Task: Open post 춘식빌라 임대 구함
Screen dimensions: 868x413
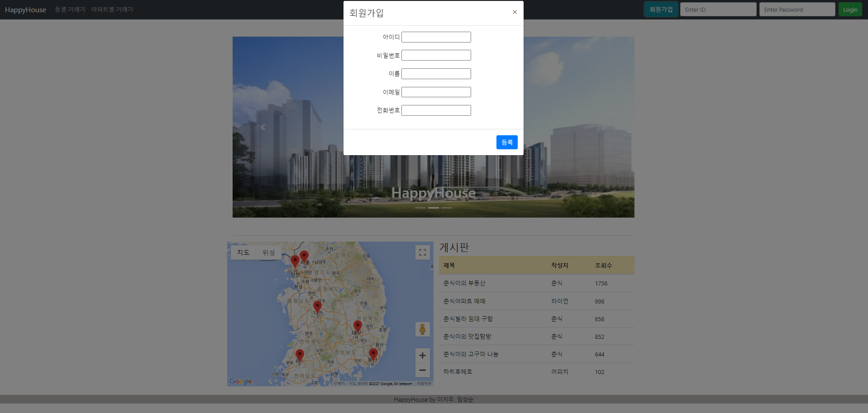Action: [x=468, y=319]
